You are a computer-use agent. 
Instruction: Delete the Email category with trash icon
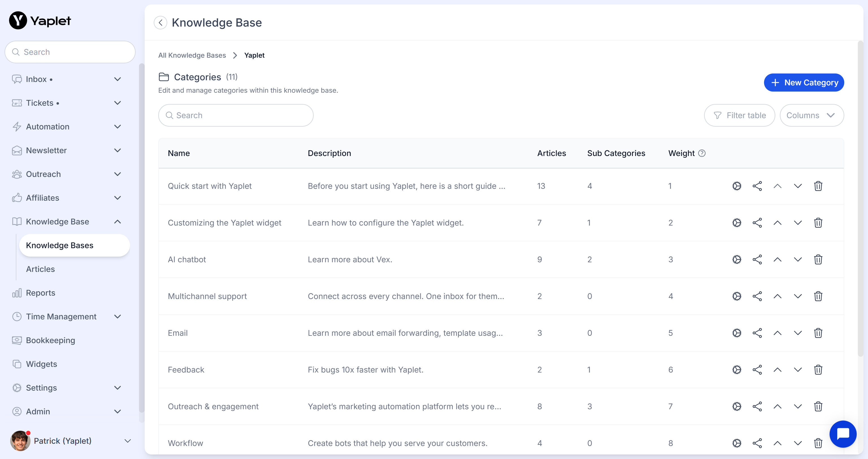(818, 333)
